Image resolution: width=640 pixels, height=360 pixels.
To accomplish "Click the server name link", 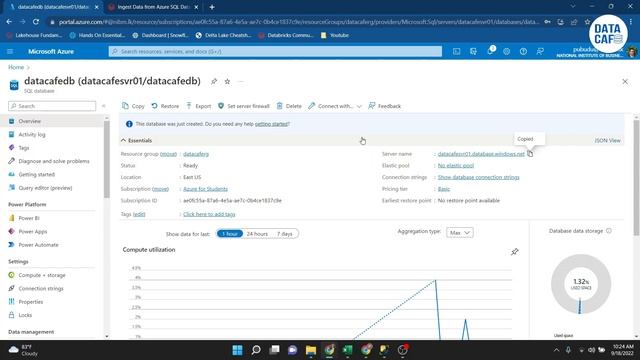I will tap(481, 154).
